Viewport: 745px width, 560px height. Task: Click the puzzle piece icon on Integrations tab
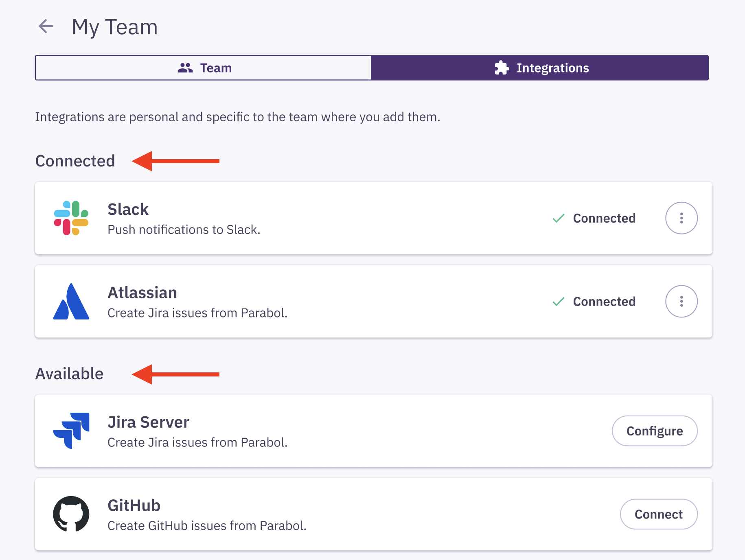[x=502, y=68]
